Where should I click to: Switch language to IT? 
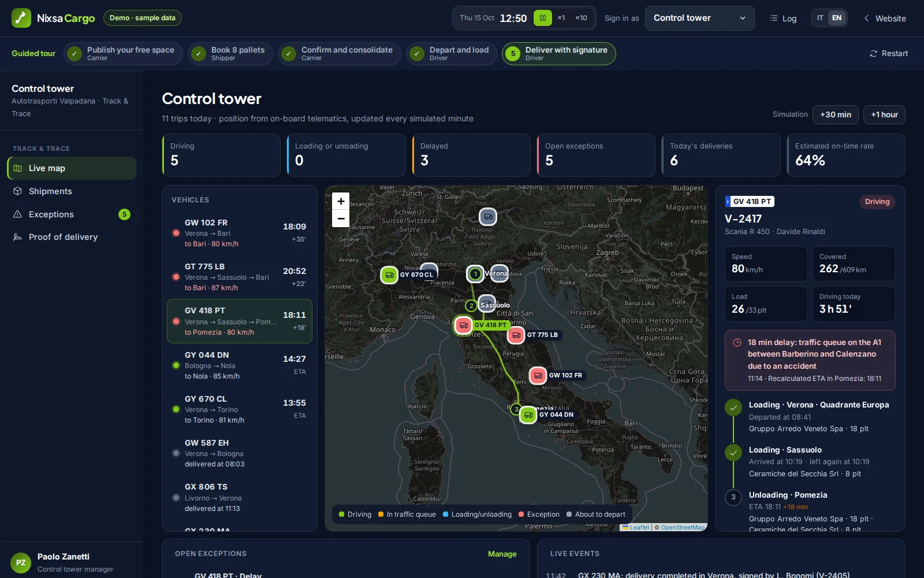pos(820,18)
